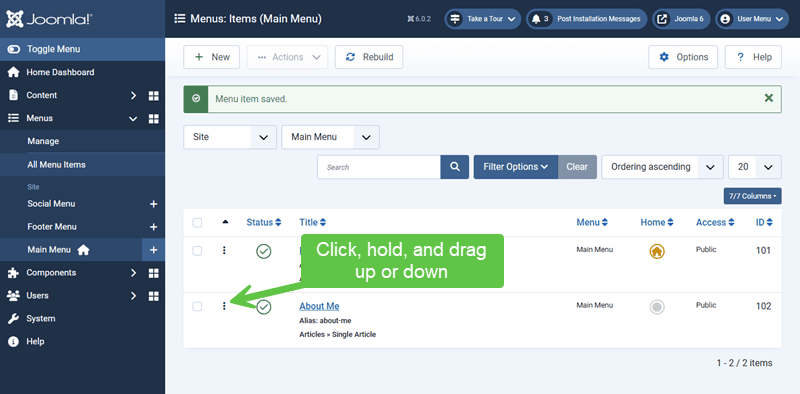800x394 pixels.
Task: Open the Help sidebar item
Action: [x=35, y=341]
